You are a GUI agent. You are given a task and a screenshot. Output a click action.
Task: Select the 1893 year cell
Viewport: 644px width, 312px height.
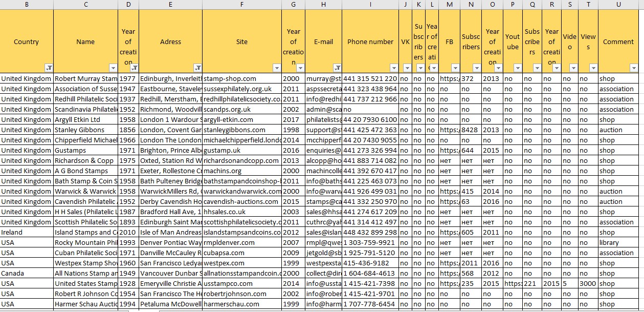click(x=128, y=222)
